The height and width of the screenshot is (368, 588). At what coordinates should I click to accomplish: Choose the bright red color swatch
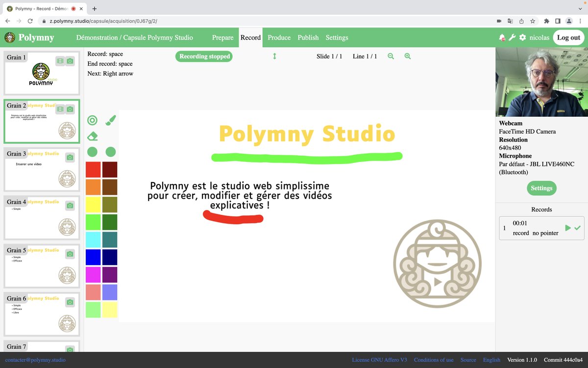coord(93,169)
